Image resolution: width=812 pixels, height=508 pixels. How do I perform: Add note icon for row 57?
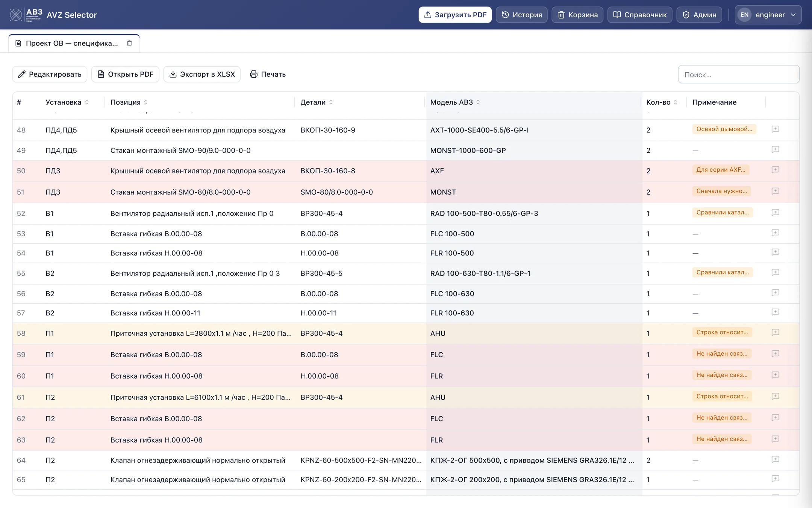pos(775,312)
